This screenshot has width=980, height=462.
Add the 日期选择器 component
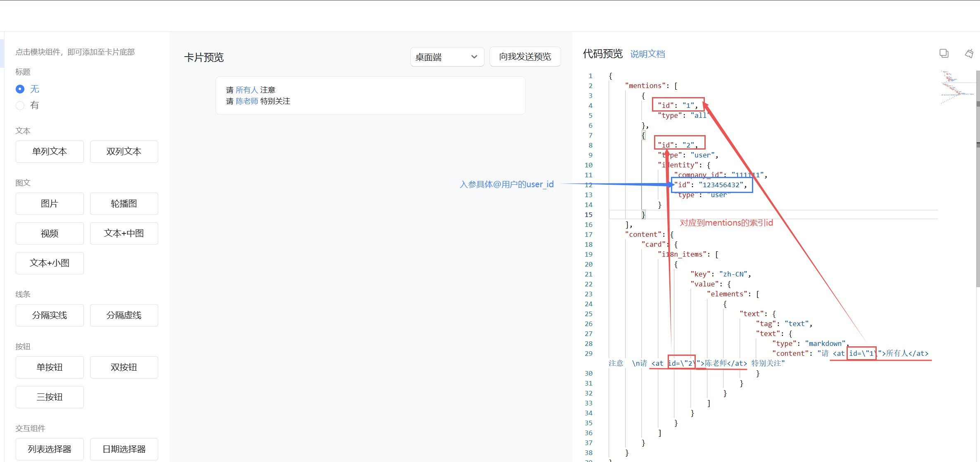click(x=124, y=449)
